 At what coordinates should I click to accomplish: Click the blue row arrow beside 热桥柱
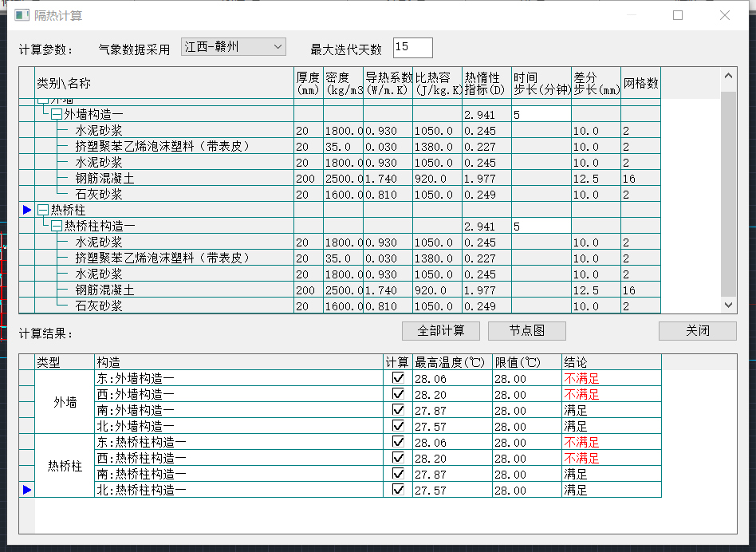coord(27,210)
